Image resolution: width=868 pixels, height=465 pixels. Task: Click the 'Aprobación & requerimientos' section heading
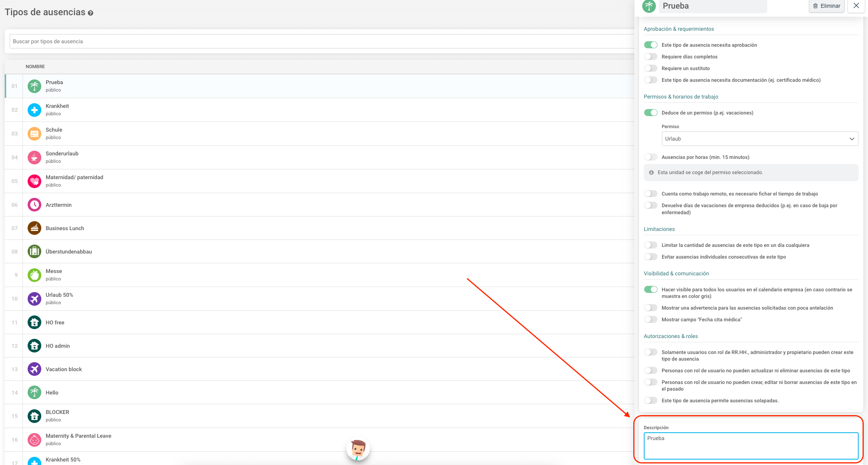pos(679,29)
